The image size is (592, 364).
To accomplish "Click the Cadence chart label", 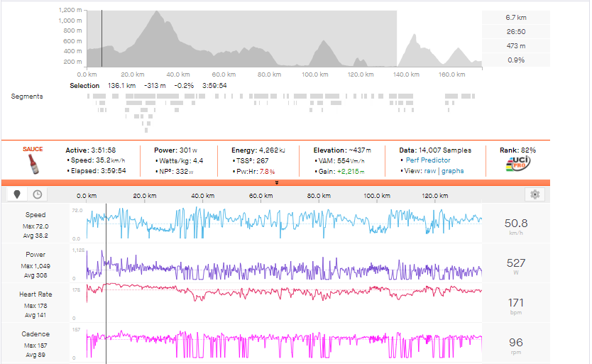I will click(35, 333).
